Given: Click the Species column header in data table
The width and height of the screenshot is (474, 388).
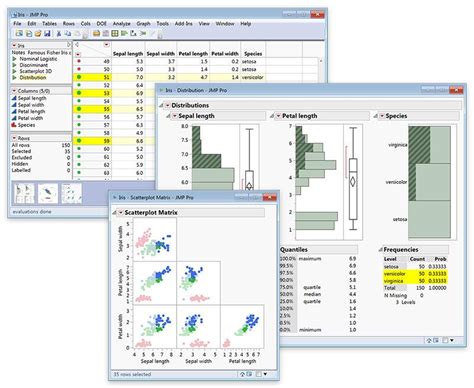Looking at the screenshot, I should 253,54.
